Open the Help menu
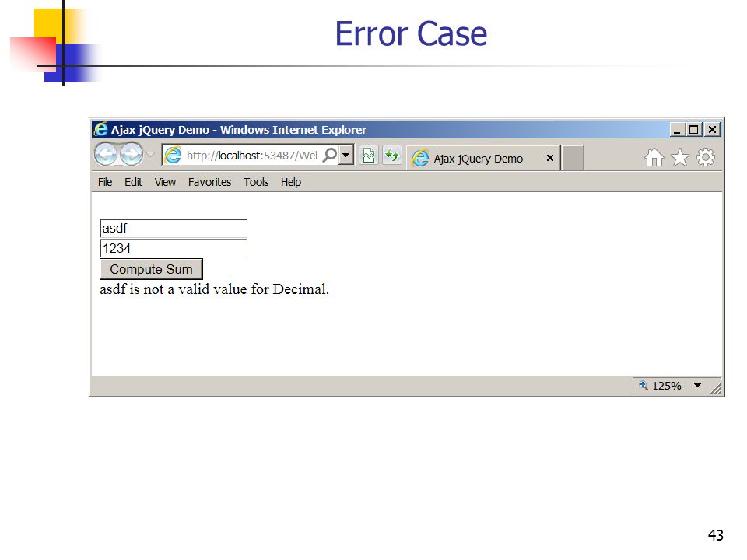Image resolution: width=747 pixels, height=560 pixels. (x=290, y=182)
